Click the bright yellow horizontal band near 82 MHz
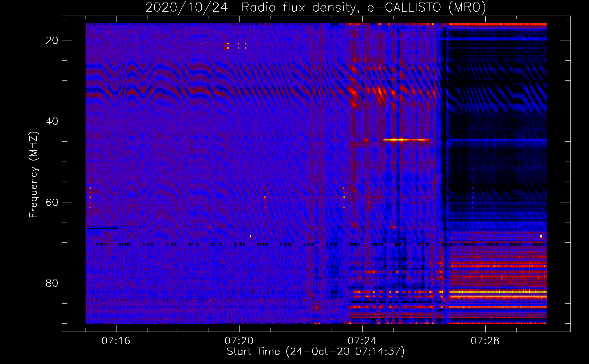This screenshot has height=364, width=589. click(498, 292)
